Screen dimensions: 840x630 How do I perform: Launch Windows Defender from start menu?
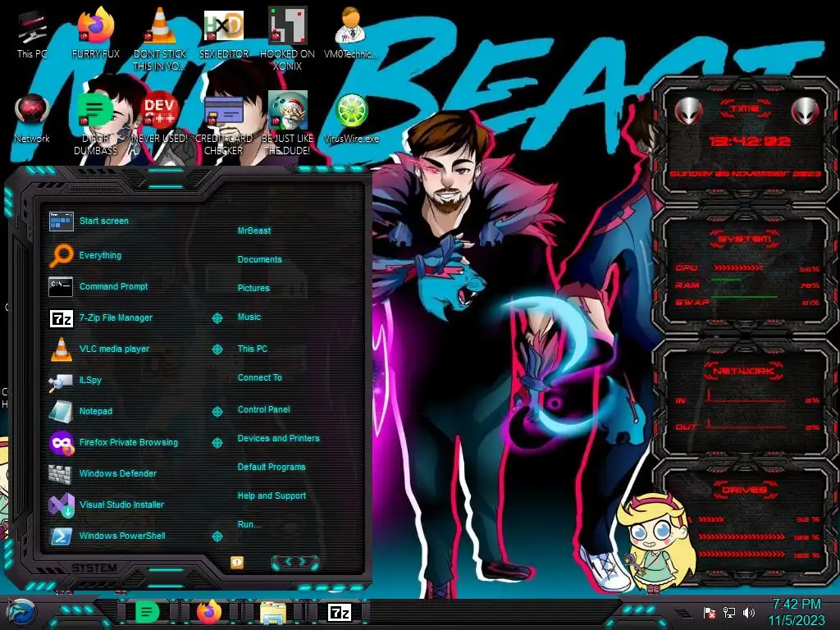click(x=118, y=473)
